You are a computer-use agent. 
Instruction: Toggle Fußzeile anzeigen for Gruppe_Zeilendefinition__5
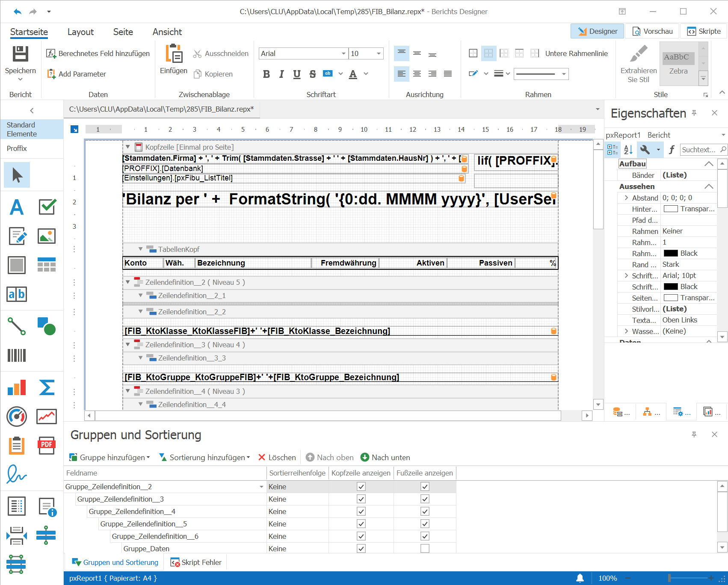pos(425,524)
